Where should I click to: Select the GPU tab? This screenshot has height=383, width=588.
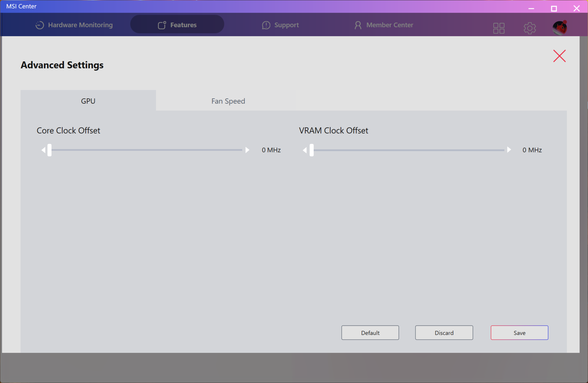tap(88, 101)
